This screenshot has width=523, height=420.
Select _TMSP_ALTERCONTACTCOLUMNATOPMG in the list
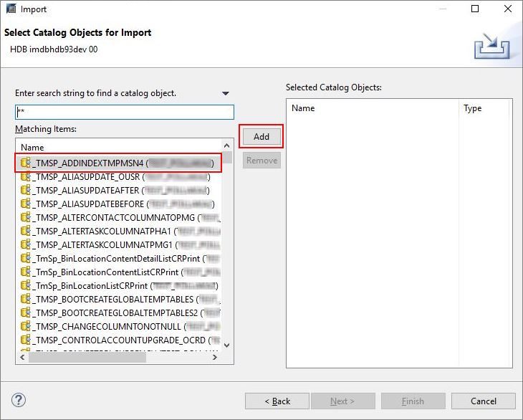pos(115,217)
